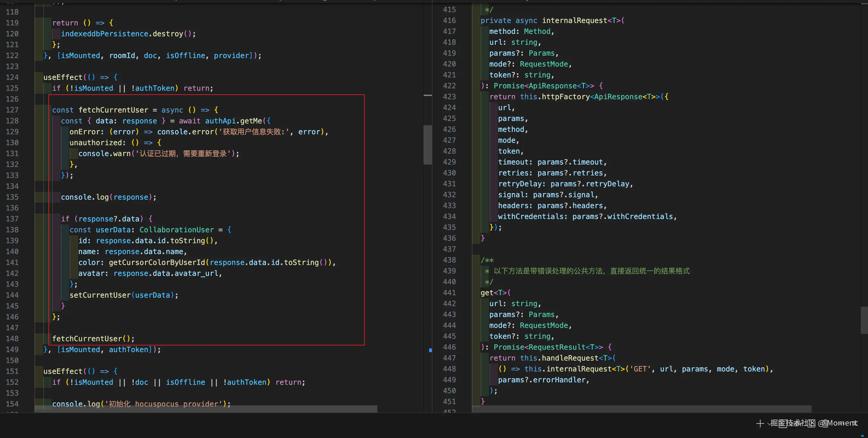
Task: Click httpFactory call on line 423
Action: (x=565, y=97)
